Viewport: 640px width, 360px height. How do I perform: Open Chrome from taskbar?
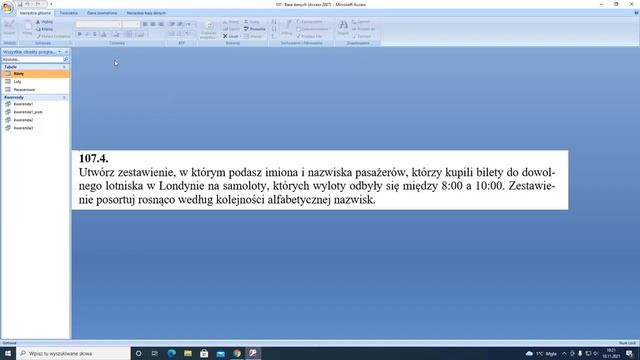(237, 353)
